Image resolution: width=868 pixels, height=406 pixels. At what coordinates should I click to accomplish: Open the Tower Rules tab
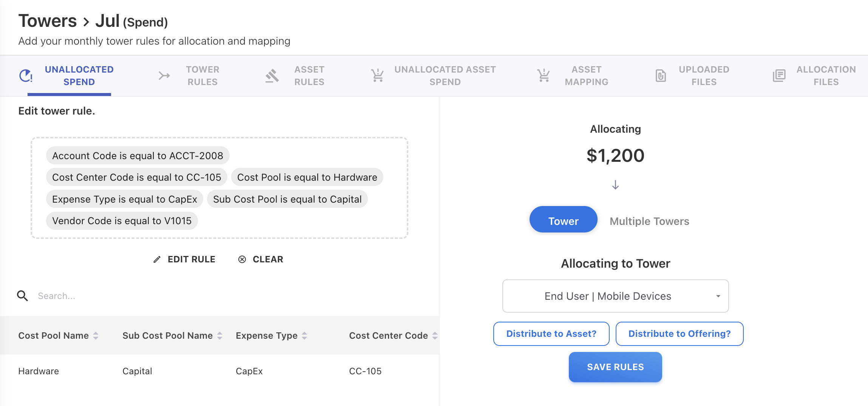[202, 76]
